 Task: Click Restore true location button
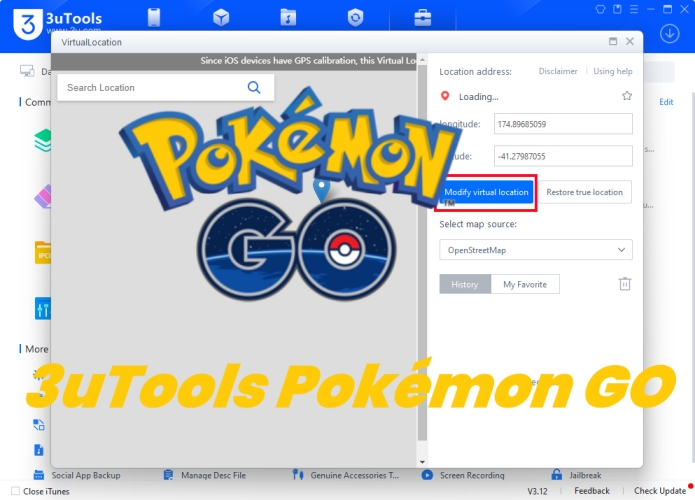point(584,192)
